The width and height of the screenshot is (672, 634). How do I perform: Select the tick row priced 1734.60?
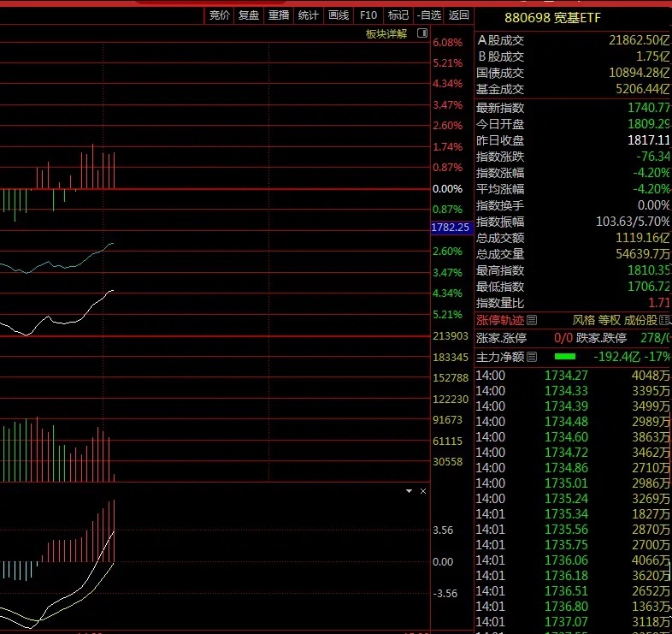click(573, 437)
